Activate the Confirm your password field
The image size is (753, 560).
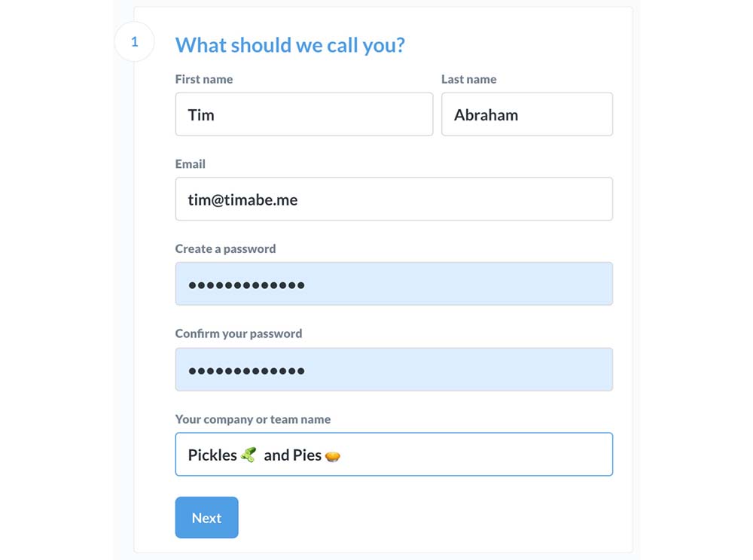click(393, 370)
